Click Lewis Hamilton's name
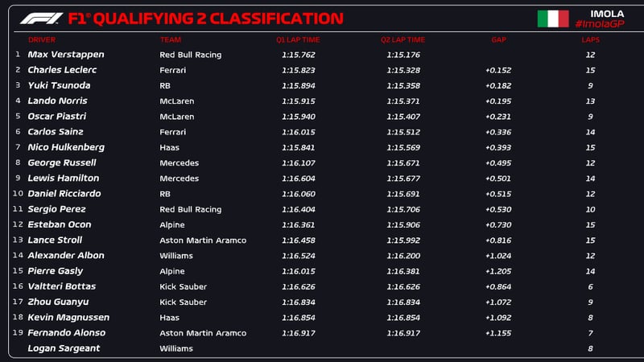 tap(63, 178)
